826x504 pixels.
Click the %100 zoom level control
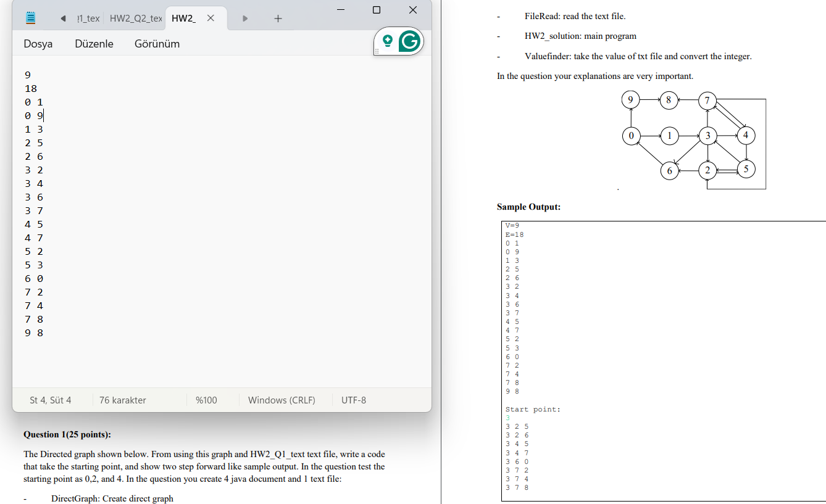pos(207,400)
